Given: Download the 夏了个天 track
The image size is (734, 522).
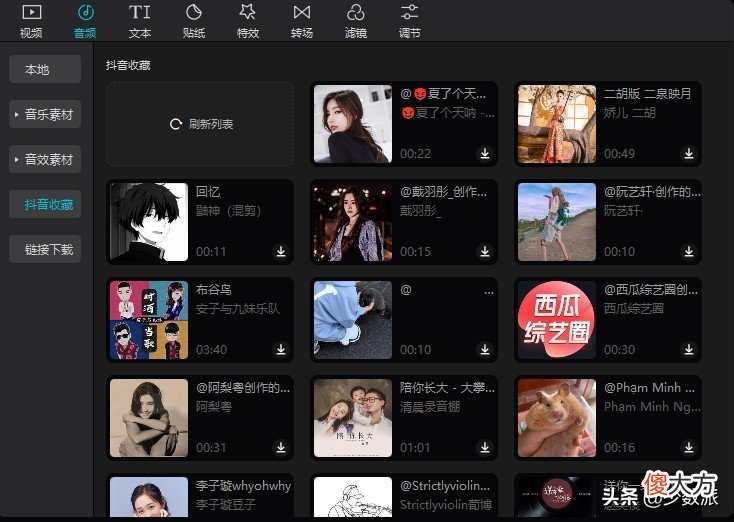Looking at the screenshot, I should (x=485, y=153).
